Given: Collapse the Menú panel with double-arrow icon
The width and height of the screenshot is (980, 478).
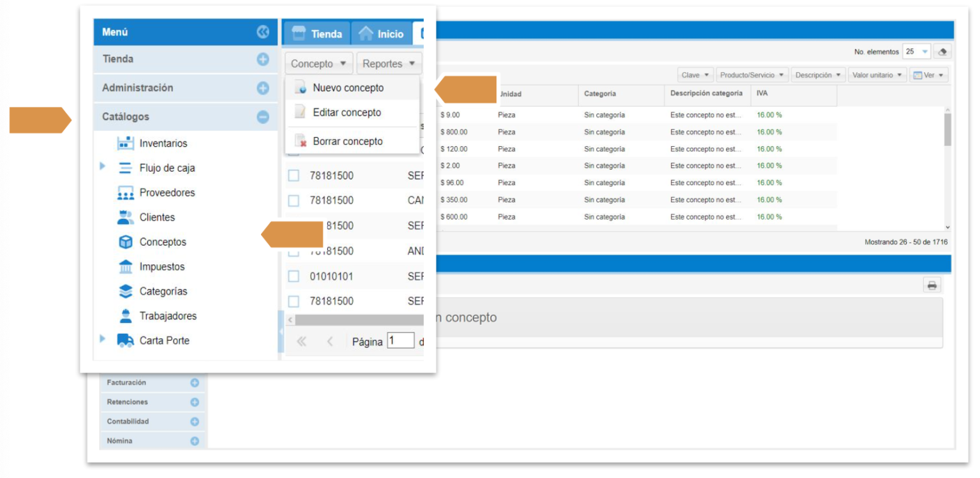Looking at the screenshot, I should pos(263,32).
